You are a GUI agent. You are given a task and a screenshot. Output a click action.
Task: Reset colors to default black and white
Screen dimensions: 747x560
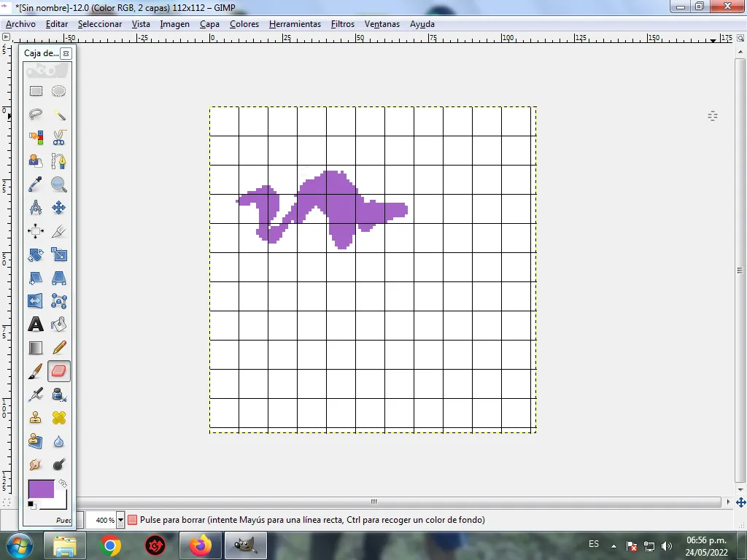click(x=31, y=505)
